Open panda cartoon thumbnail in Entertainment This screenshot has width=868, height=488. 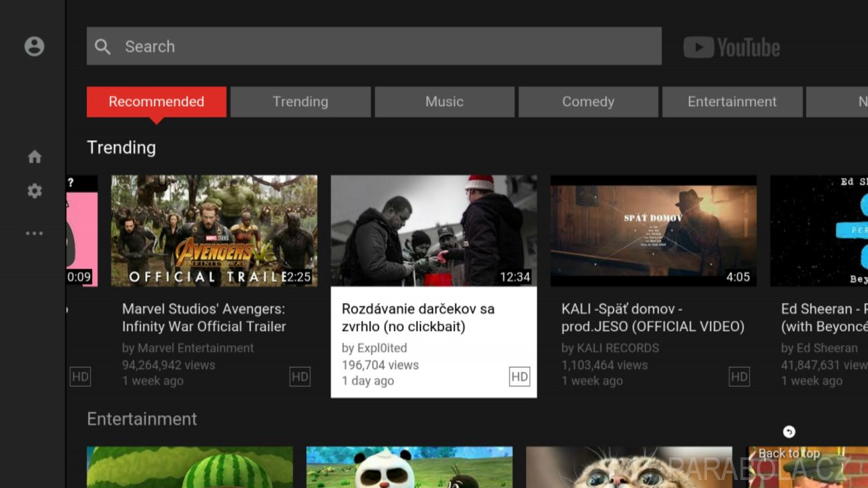(x=409, y=467)
